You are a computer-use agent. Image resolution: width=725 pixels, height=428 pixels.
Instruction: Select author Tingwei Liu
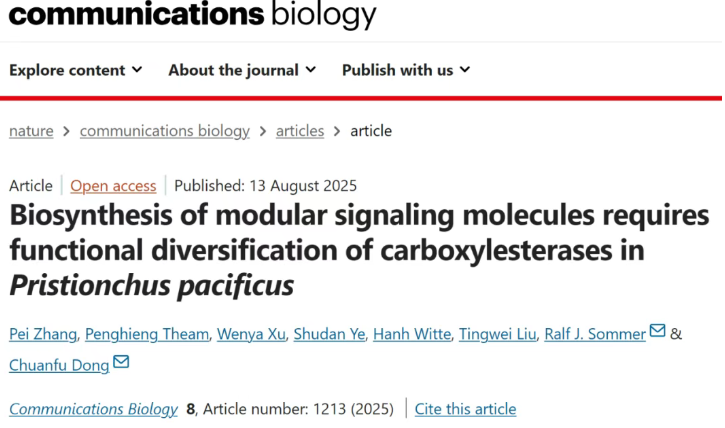497,334
